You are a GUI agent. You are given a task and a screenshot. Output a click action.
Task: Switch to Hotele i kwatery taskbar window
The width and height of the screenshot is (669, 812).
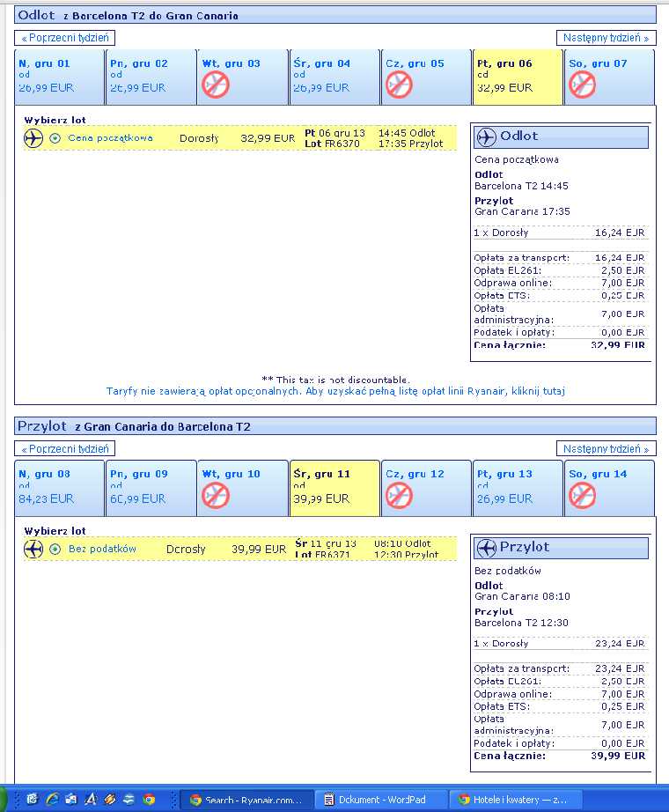515,800
